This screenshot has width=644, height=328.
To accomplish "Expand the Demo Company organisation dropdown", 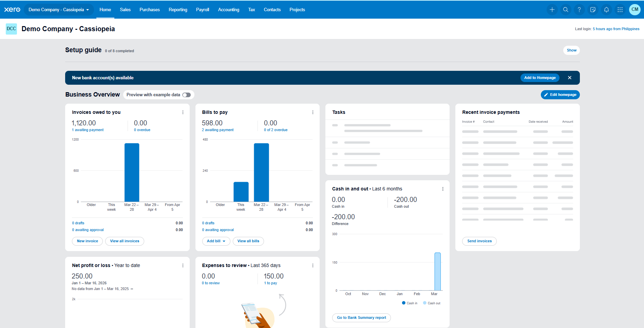I will pos(59,9).
